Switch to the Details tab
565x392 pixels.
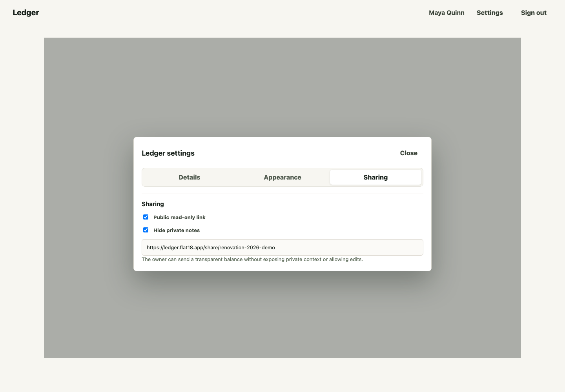189,177
